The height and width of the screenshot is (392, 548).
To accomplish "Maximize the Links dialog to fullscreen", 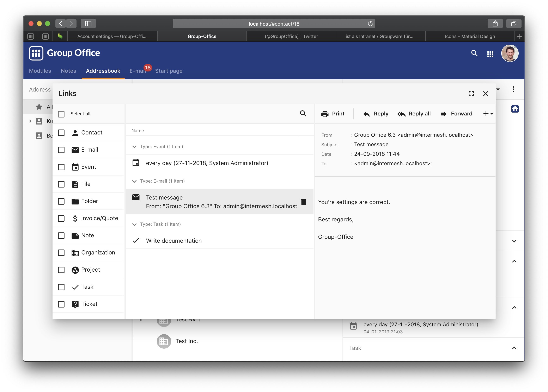I will tap(471, 94).
